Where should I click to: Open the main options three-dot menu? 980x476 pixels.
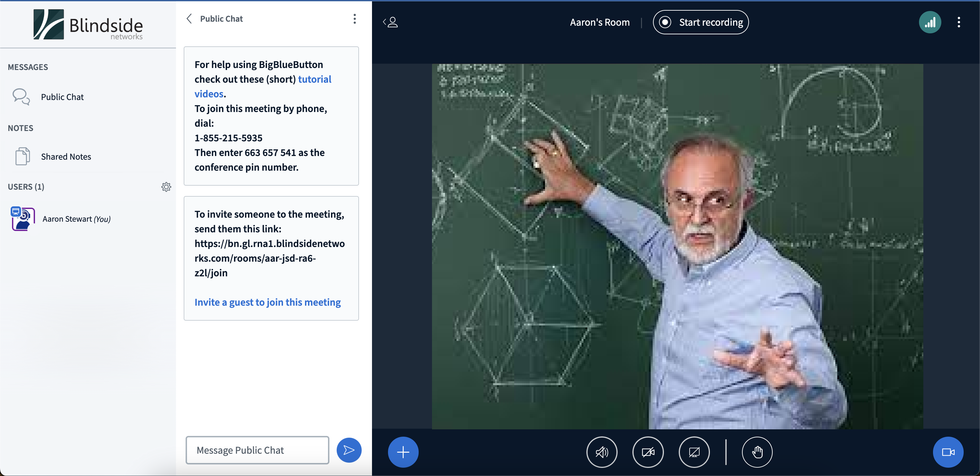pyautogui.click(x=958, y=22)
